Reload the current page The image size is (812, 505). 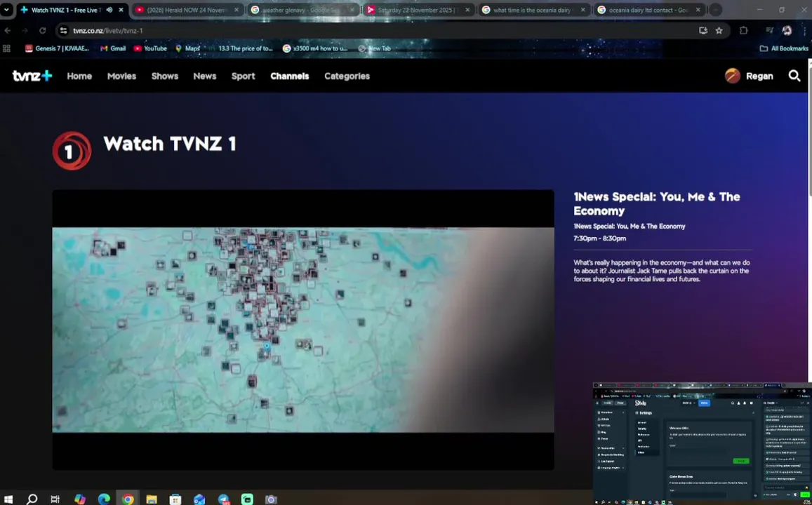pos(43,31)
